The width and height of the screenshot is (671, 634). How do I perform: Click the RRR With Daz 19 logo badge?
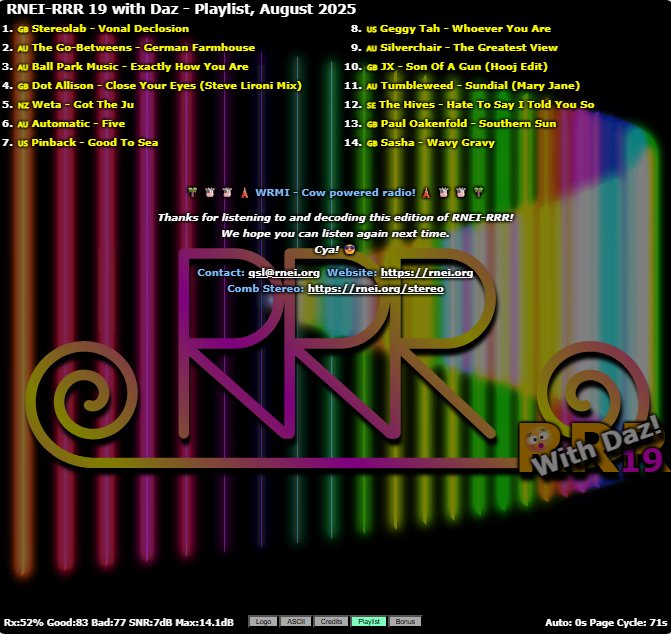tap(593, 447)
